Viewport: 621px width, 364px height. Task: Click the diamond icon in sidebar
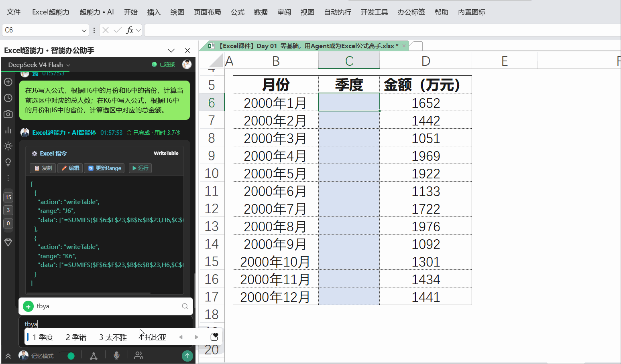point(8,243)
